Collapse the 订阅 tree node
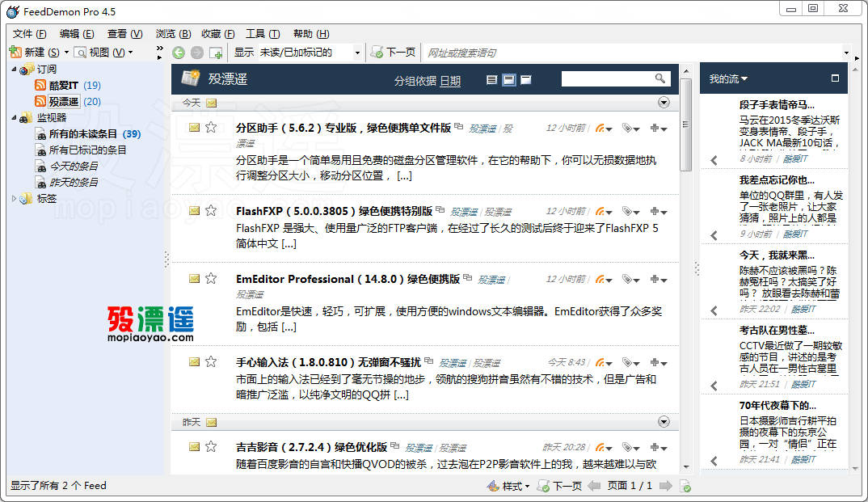 (14, 70)
